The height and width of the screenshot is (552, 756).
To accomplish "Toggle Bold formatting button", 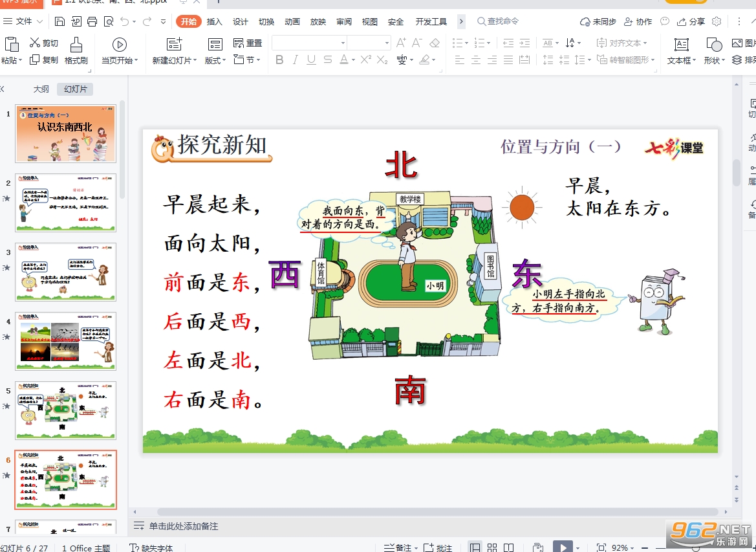I will point(279,60).
